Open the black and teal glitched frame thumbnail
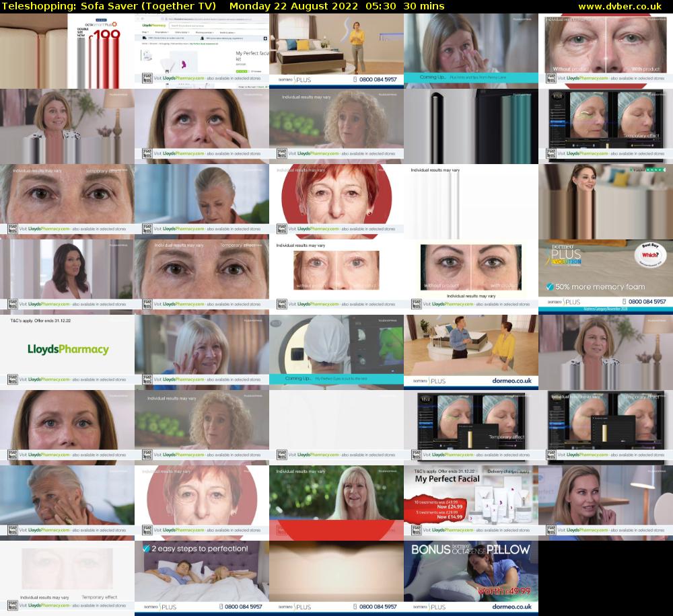This screenshot has height=616, width=673. click(471, 126)
